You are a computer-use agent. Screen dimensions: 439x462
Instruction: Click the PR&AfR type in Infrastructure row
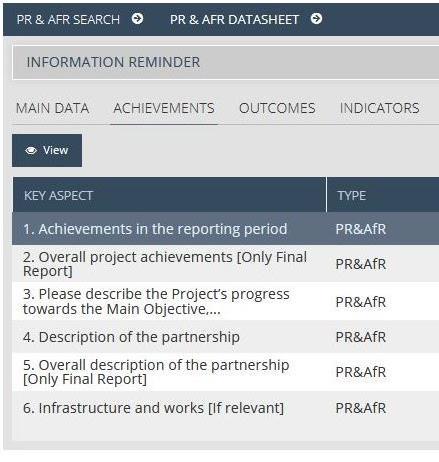361,408
